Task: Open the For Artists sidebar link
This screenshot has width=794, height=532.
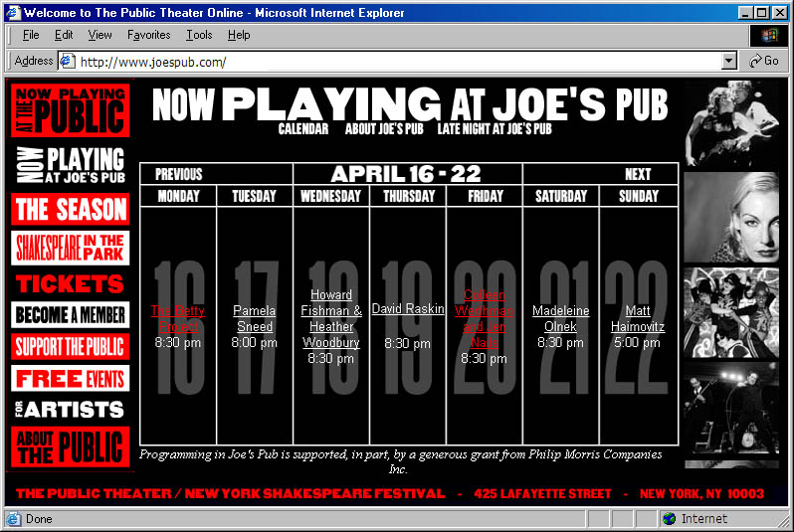Action: pos(70,410)
